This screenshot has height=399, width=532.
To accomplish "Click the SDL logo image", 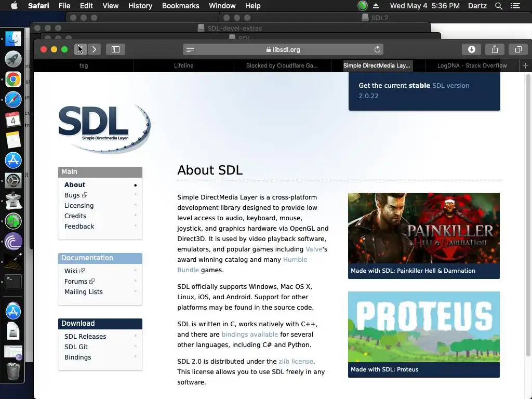I will [104, 129].
